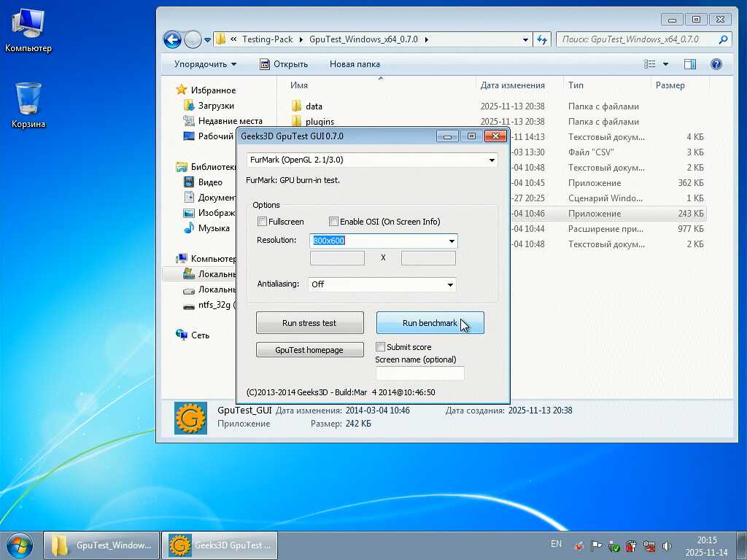Enable the Fullscreen checkbox
747x560 pixels.
pyautogui.click(x=263, y=222)
